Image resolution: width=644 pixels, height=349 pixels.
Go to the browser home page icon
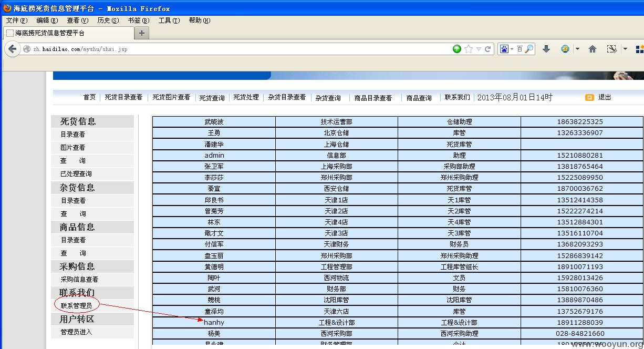(x=593, y=49)
